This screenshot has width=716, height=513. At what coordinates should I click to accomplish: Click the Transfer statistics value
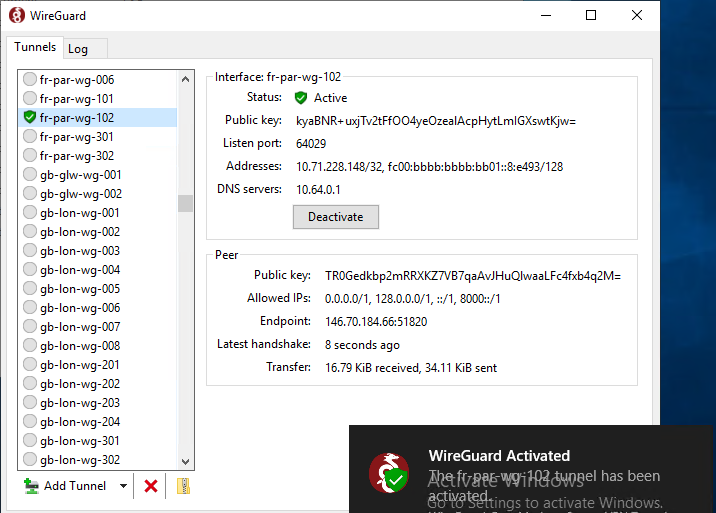[411, 368]
